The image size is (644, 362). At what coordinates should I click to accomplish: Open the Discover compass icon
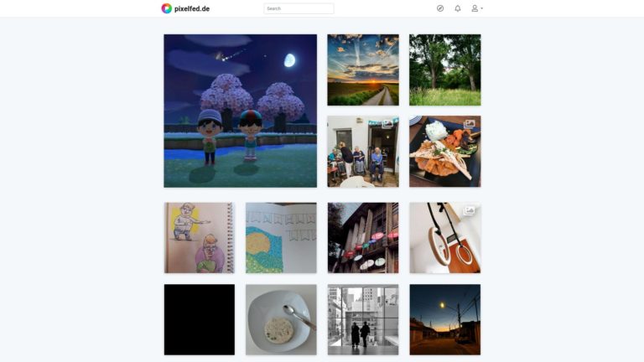[440, 8]
